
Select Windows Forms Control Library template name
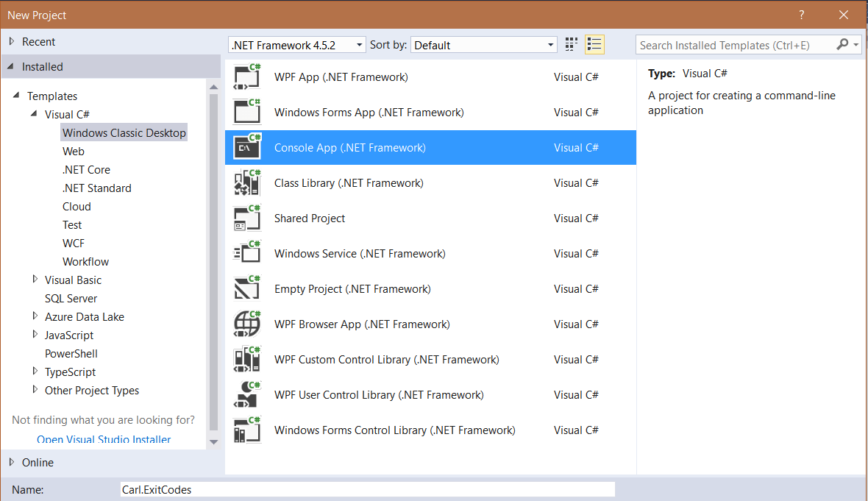pos(395,430)
